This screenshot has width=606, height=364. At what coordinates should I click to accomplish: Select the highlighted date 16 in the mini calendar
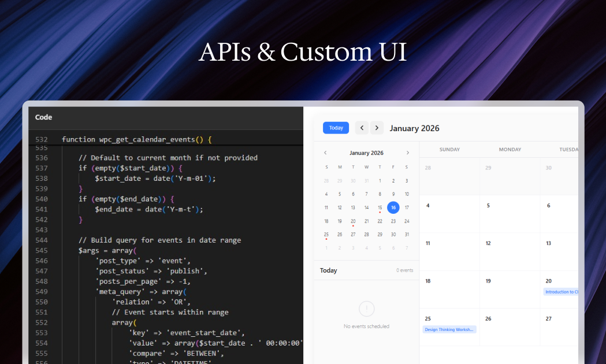(393, 207)
